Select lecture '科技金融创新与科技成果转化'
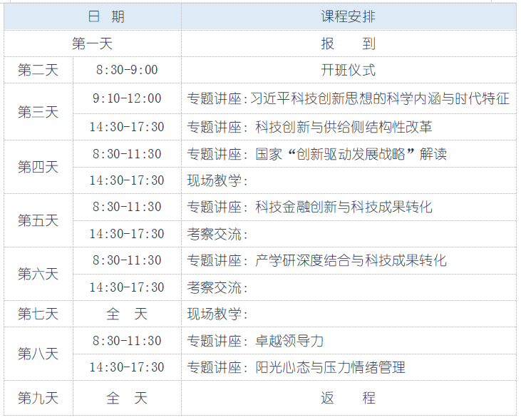Image resolution: width=521 pixels, height=420 pixels. [344, 208]
